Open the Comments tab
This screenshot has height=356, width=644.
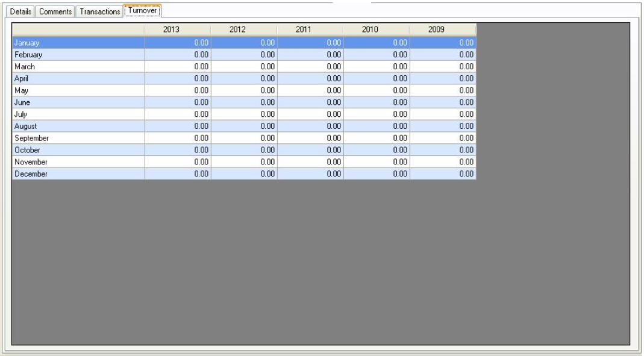point(55,11)
